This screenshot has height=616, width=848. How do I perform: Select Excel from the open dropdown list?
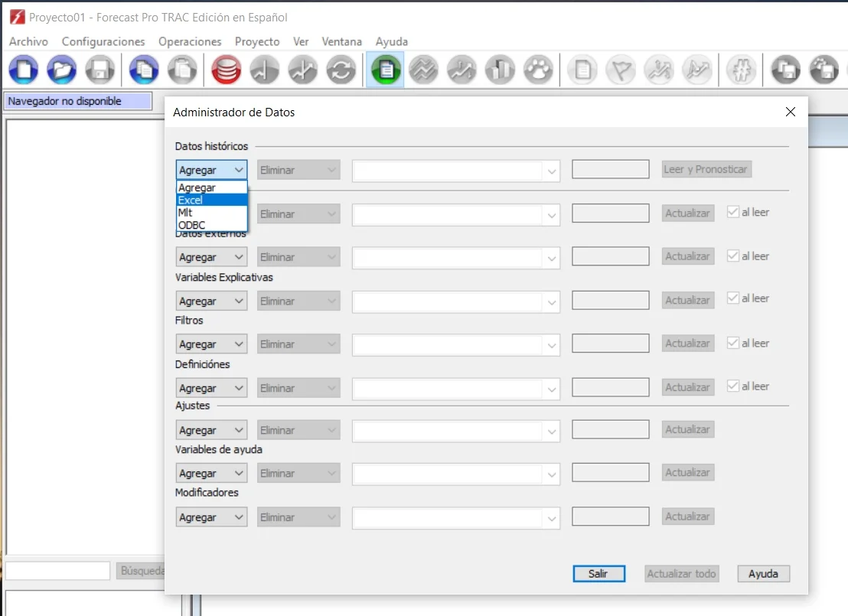(212, 200)
